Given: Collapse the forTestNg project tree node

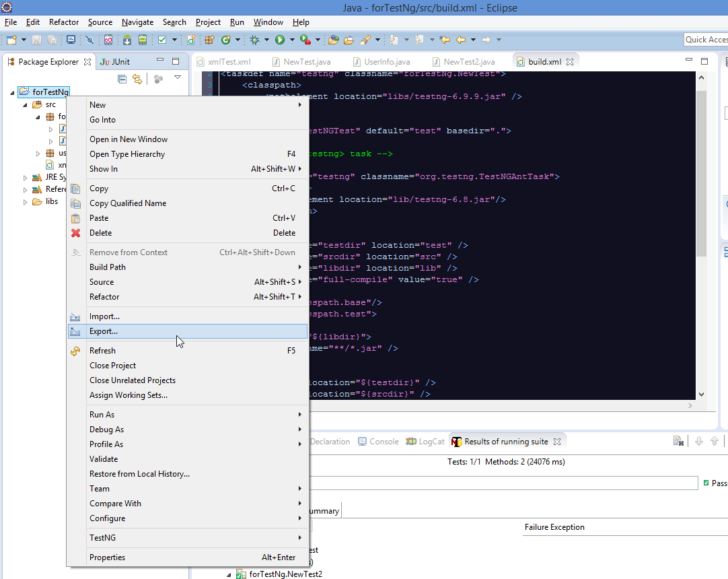Looking at the screenshot, I should [x=12, y=92].
